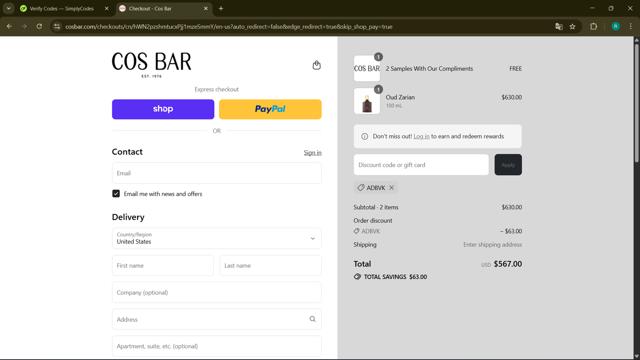640x360 pixels.
Task: Click the page vertical scrollbar
Action: (636, 102)
